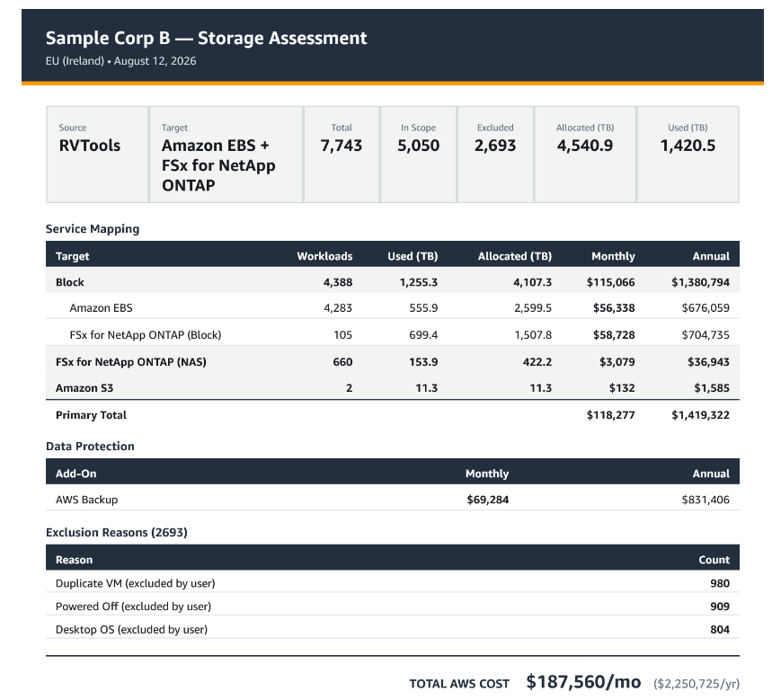Click the Block annual cost $1,380,794
Image resolution: width=781 pixels, height=700 pixels.
tap(700, 282)
